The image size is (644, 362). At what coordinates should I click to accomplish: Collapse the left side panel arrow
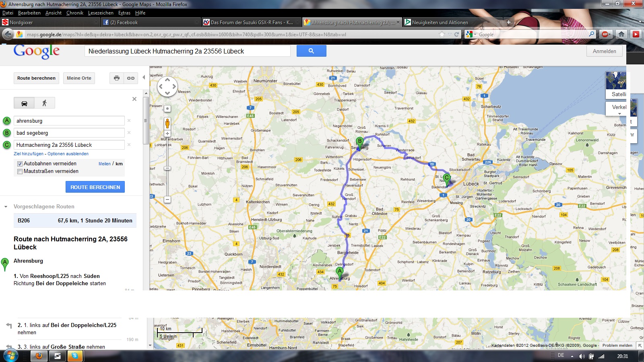tap(144, 78)
